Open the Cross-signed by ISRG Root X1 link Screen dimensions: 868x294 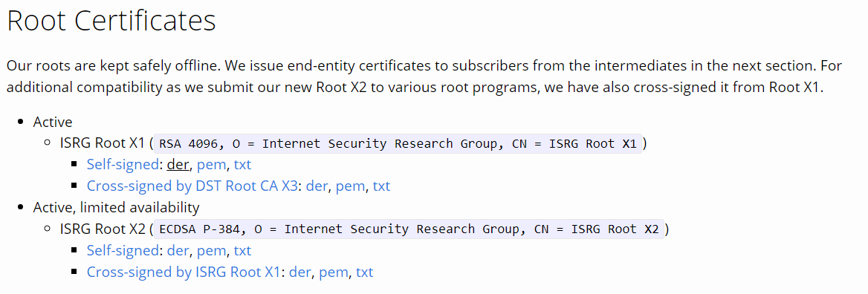[x=184, y=272]
